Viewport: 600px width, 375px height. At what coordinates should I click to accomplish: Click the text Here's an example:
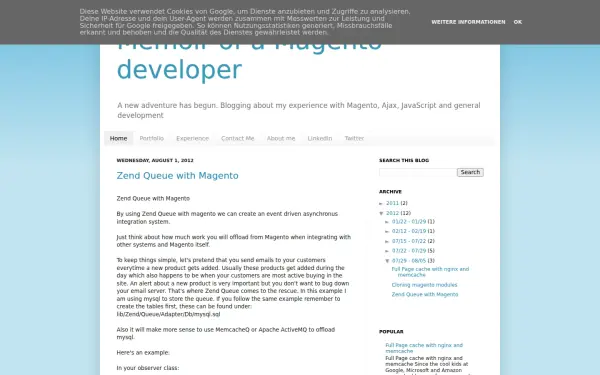(143, 353)
